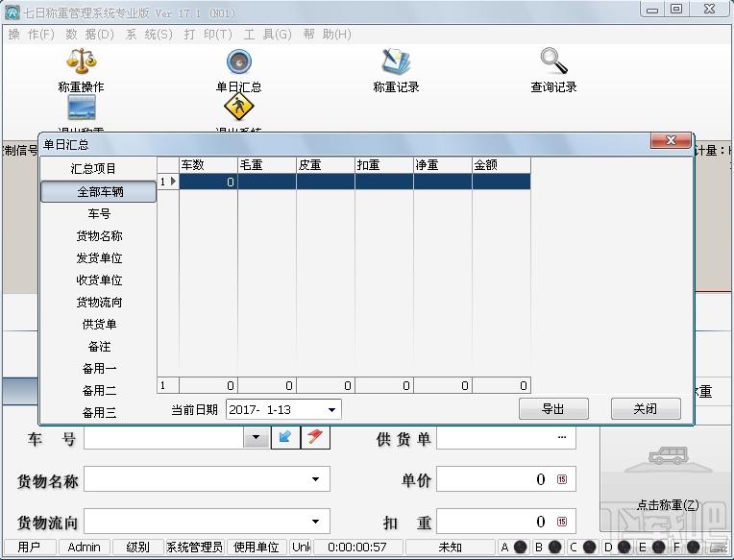This screenshot has width=734, height=560.
Task: Open the 操作(F) menu
Action: 32,35
